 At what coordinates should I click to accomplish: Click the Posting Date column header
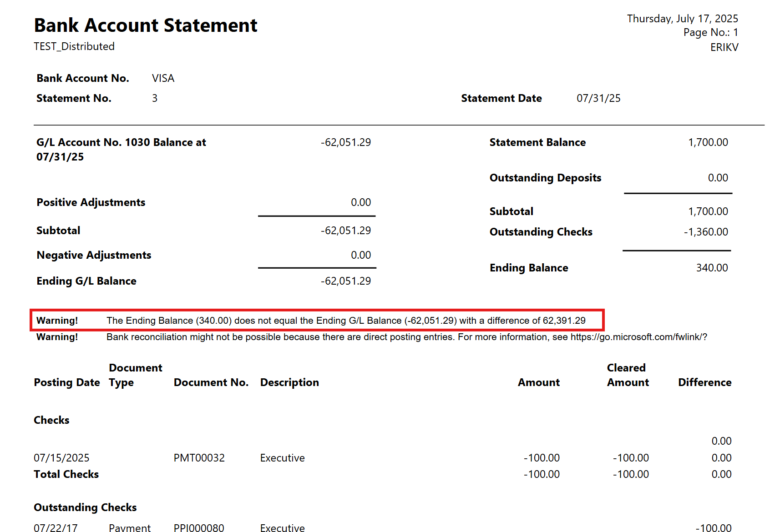pos(67,382)
